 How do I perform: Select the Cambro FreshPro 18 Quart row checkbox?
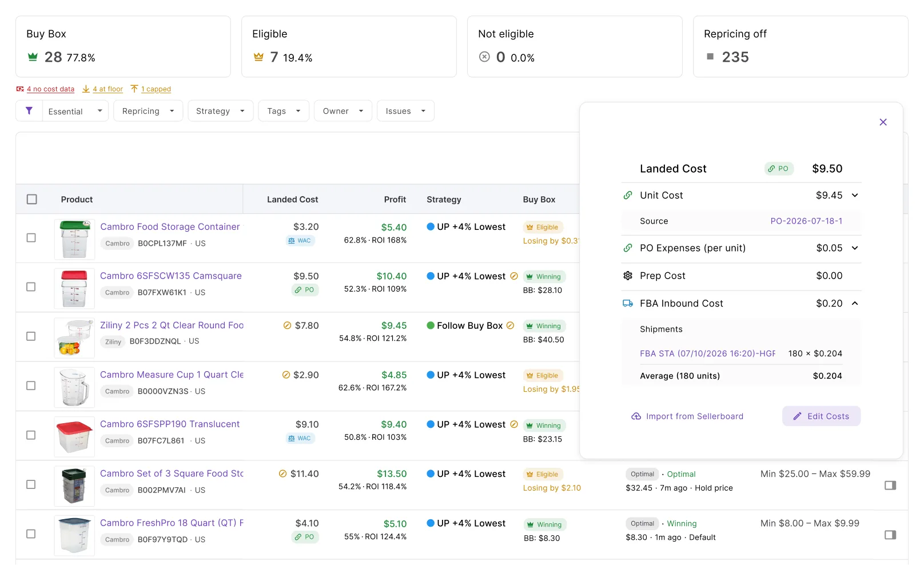(x=31, y=534)
